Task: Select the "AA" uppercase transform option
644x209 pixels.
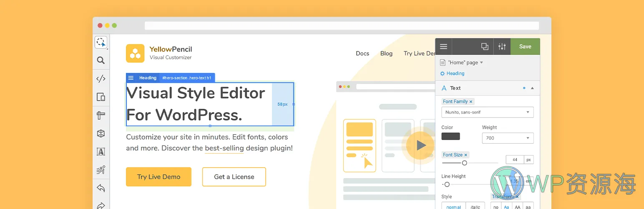Action: tap(517, 206)
